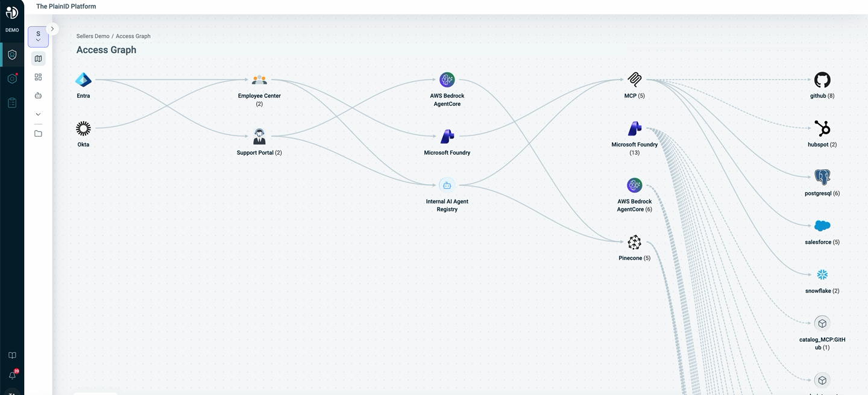This screenshot has width=868, height=395.
Task: Click the Support Portal (2) label
Action: point(259,153)
